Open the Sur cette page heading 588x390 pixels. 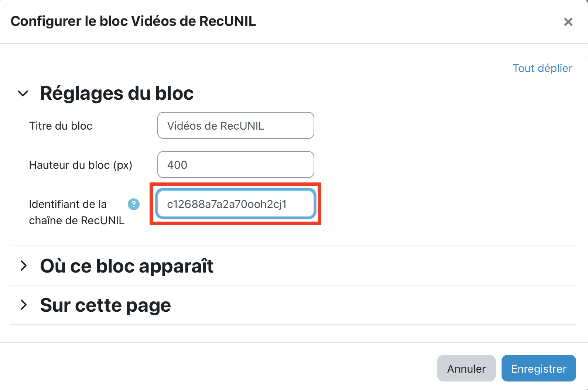point(105,305)
